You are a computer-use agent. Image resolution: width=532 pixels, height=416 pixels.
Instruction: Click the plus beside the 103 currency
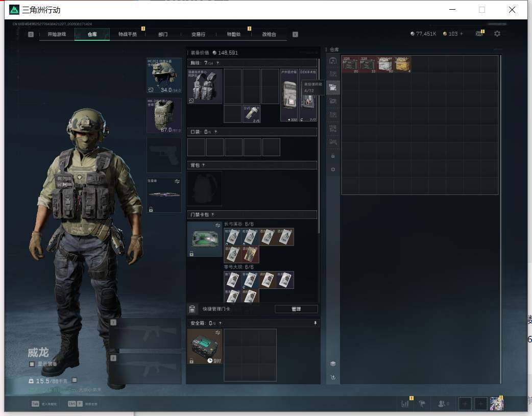(x=462, y=34)
